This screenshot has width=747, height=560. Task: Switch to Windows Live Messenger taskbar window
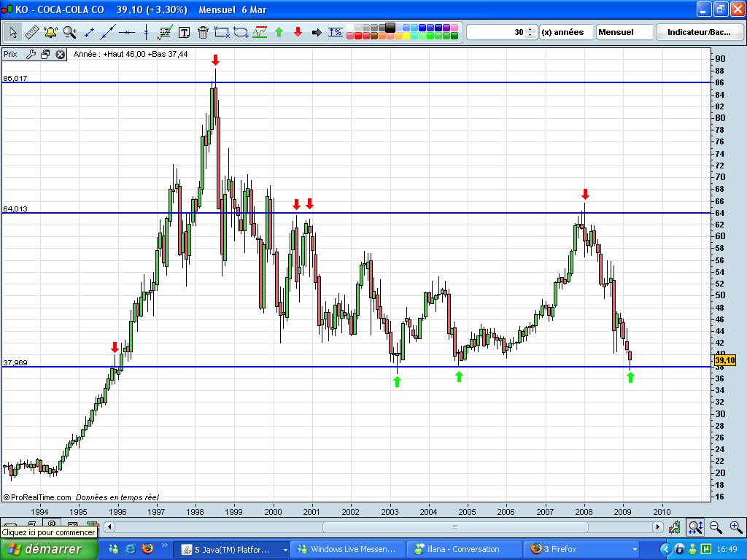click(347, 550)
